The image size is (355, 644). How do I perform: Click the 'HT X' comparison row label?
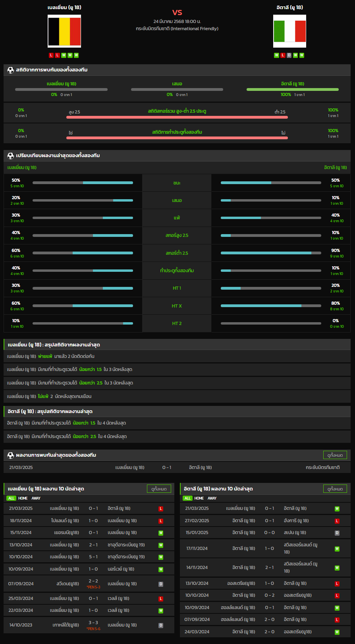177,306
